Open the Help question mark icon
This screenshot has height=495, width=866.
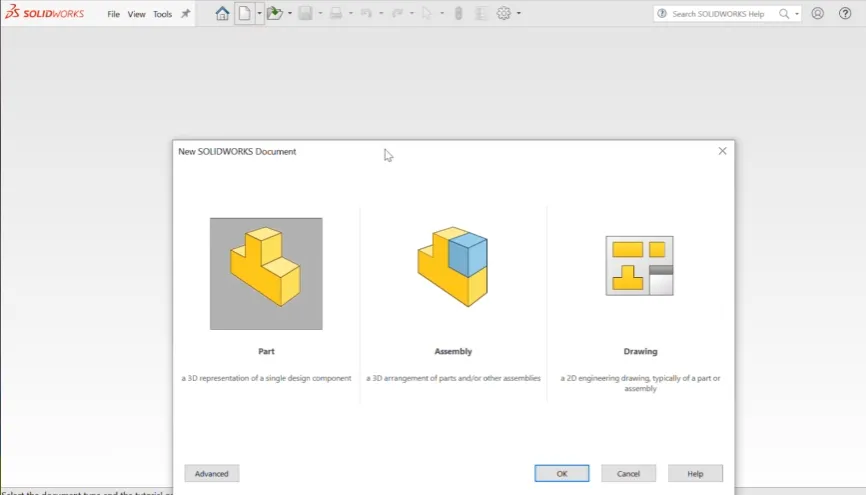845,13
